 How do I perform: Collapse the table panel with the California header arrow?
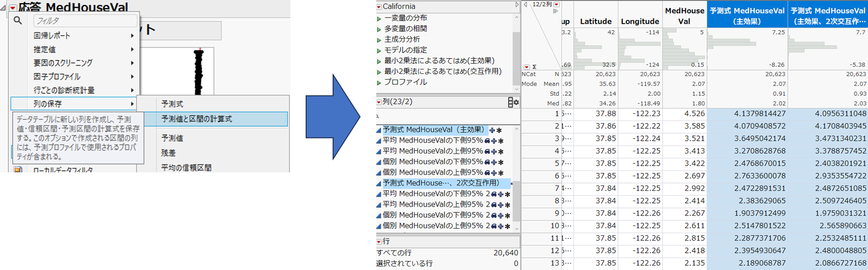[x=517, y=5]
